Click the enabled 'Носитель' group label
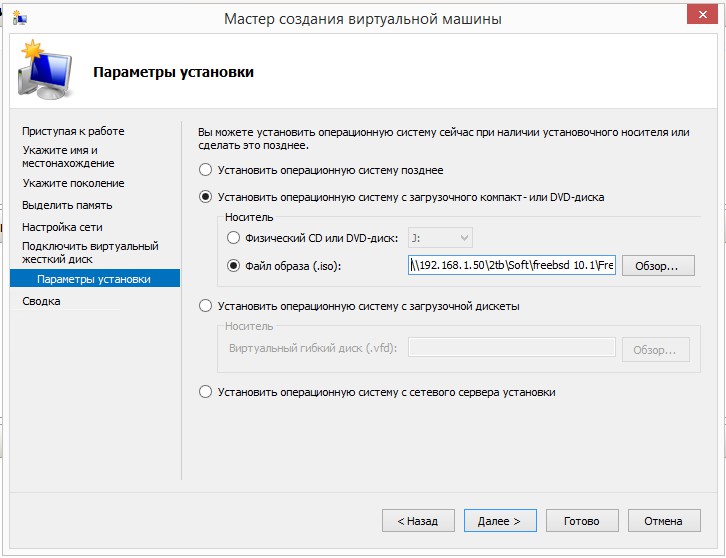 249,217
